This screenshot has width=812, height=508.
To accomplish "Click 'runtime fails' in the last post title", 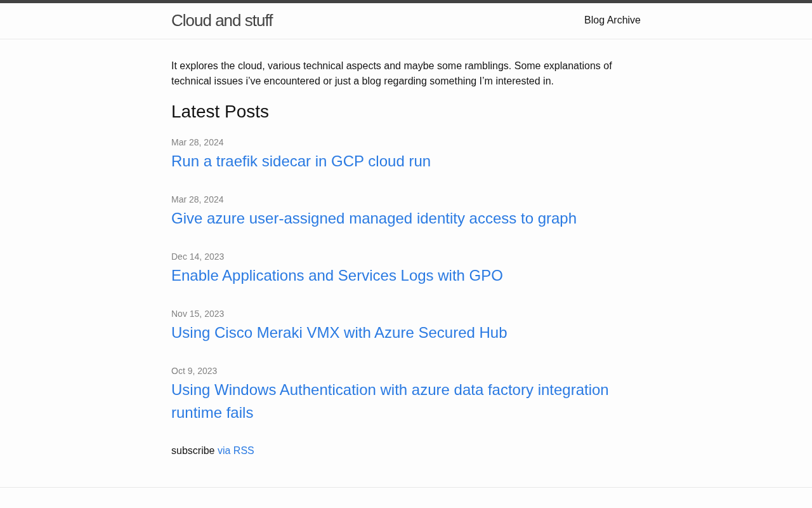I will [x=212, y=413].
